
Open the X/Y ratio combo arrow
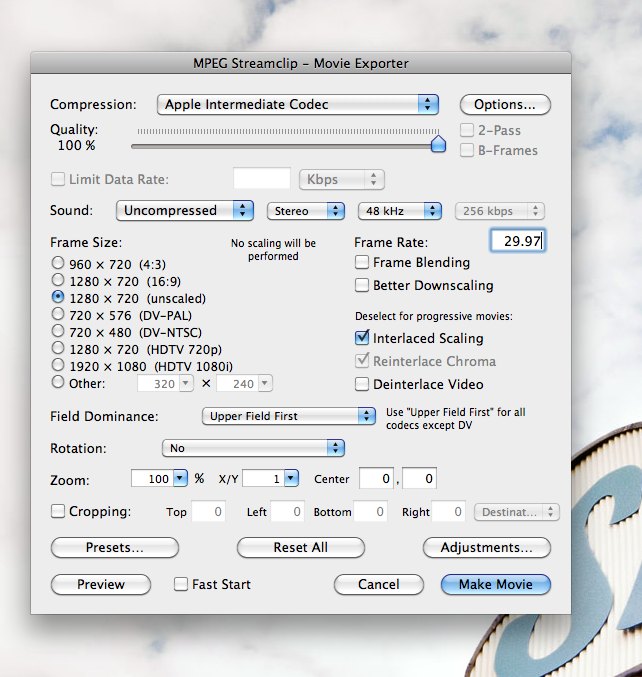[291, 478]
